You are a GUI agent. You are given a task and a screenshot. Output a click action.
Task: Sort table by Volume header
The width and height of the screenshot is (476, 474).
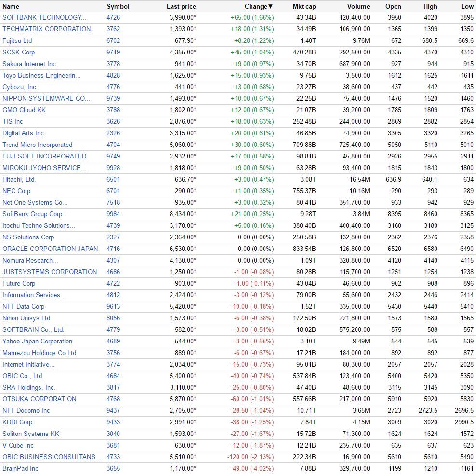pos(358,6)
